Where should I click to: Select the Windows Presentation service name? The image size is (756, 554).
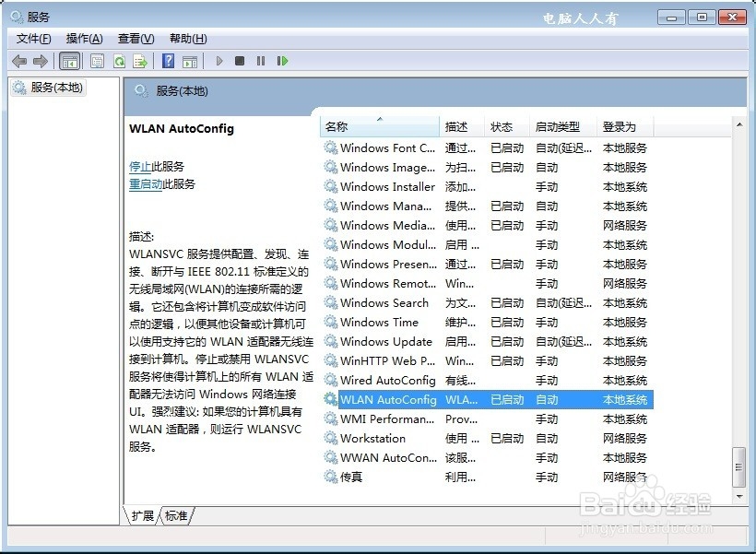(388, 265)
